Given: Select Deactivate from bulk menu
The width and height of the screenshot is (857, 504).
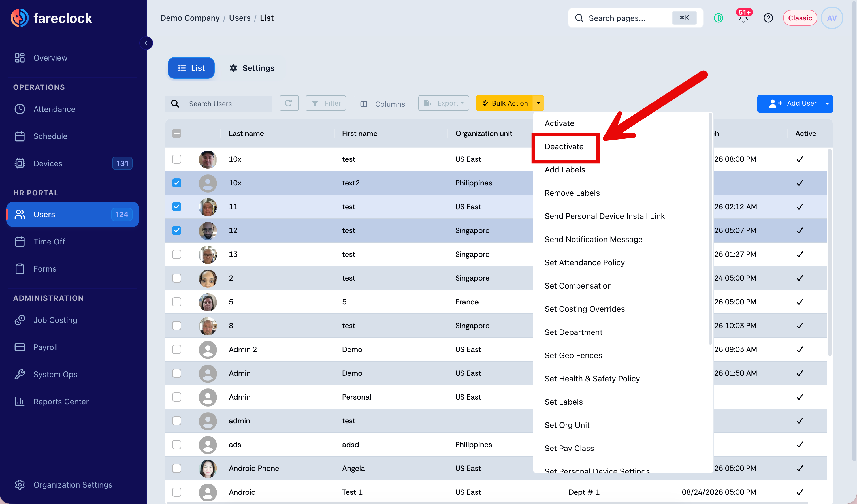Looking at the screenshot, I should click(564, 147).
